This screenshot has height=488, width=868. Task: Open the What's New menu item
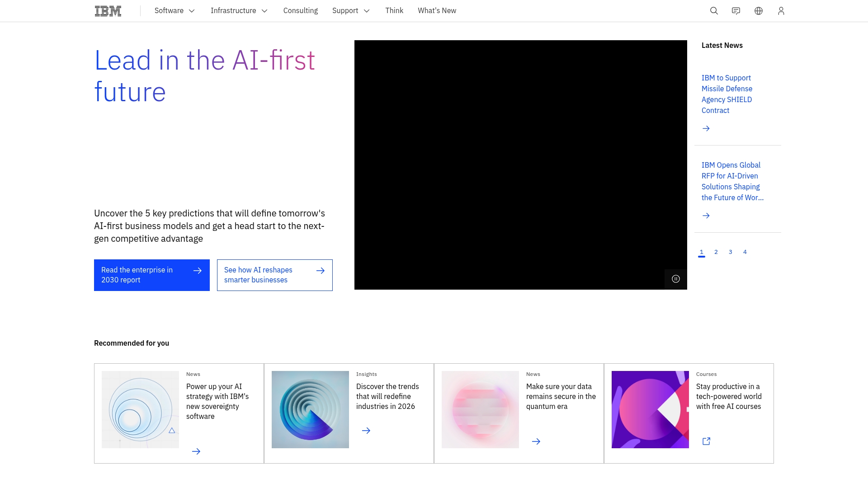[x=437, y=11]
